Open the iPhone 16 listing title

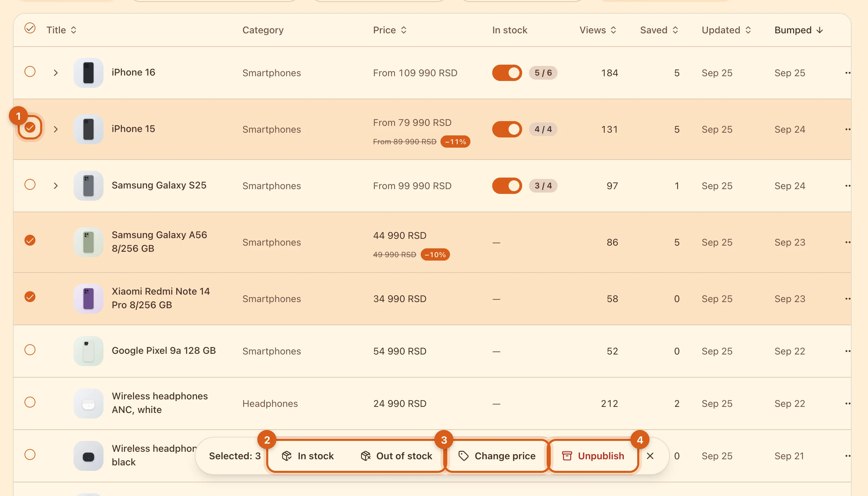133,72
